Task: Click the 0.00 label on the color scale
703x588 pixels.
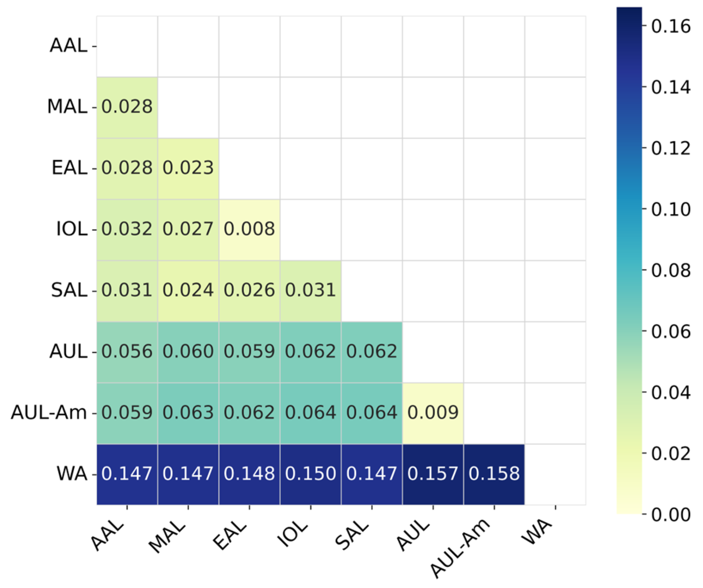Action: coord(671,515)
